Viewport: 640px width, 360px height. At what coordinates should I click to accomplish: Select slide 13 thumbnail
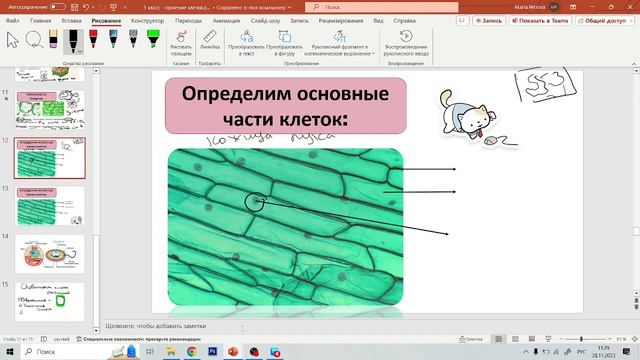point(50,206)
